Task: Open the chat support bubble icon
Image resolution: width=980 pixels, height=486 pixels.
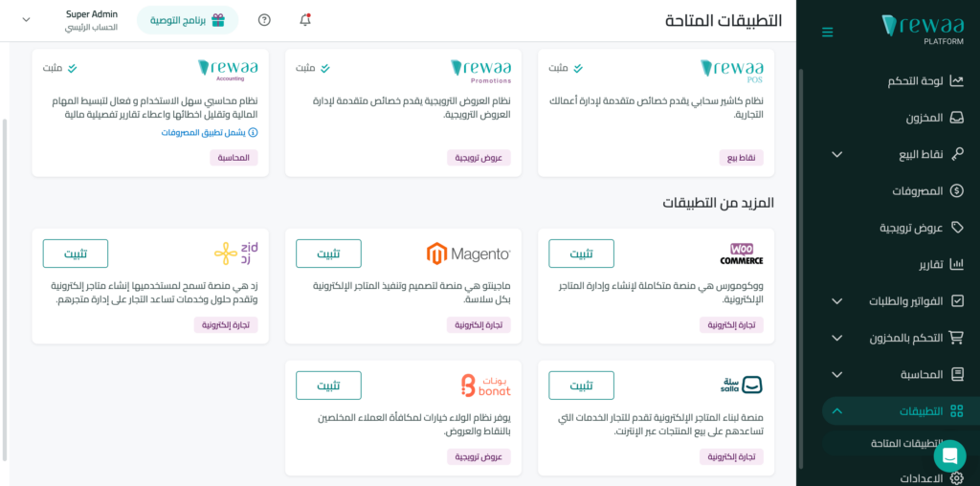Action: [x=949, y=456]
